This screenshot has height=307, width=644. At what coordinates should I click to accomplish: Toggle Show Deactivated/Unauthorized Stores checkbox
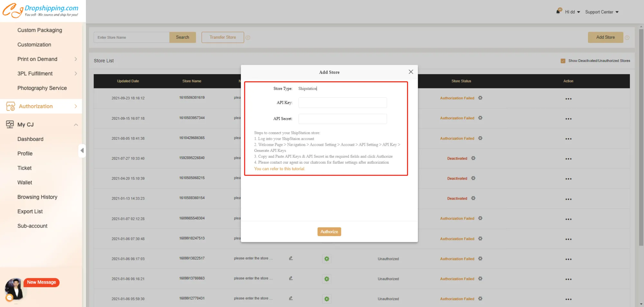tap(563, 61)
